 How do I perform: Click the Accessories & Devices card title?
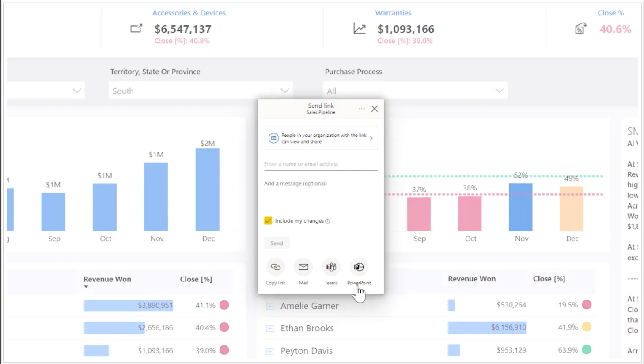(x=189, y=13)
